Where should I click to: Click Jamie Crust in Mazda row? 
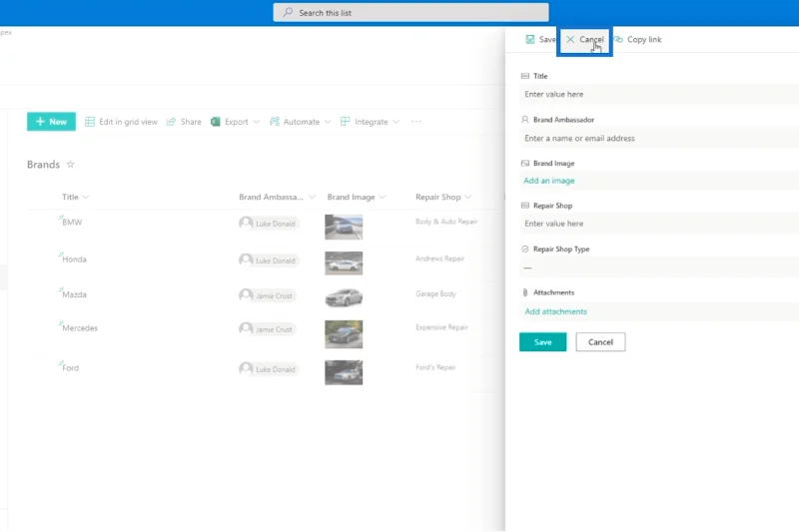click(267, 295)
